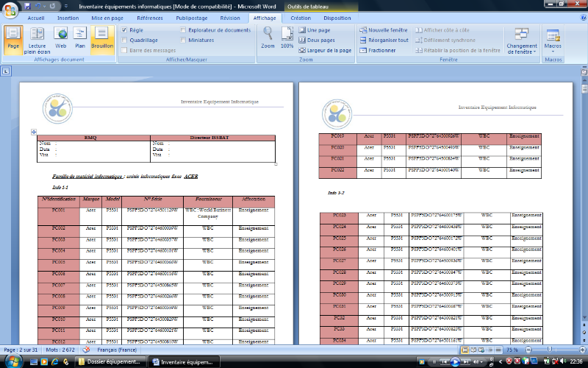Viewport: 588px width, 368px height.
Task: Open a Nouvelle fenêtre
Action: pos(383,30)
